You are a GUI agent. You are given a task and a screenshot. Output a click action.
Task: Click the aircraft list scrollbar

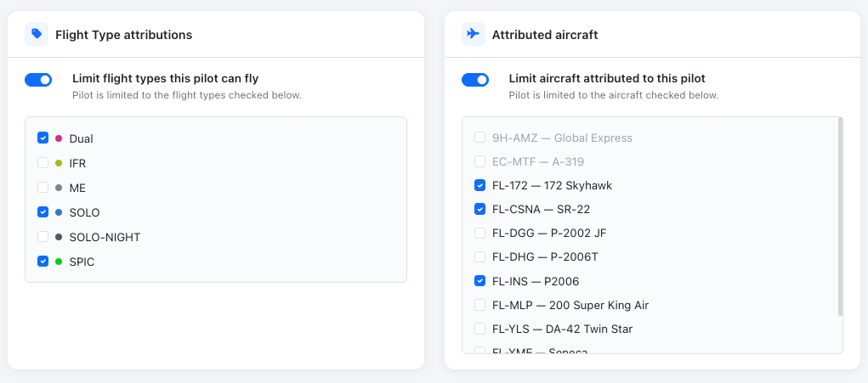pyautogui.click(x=840, y=217)
